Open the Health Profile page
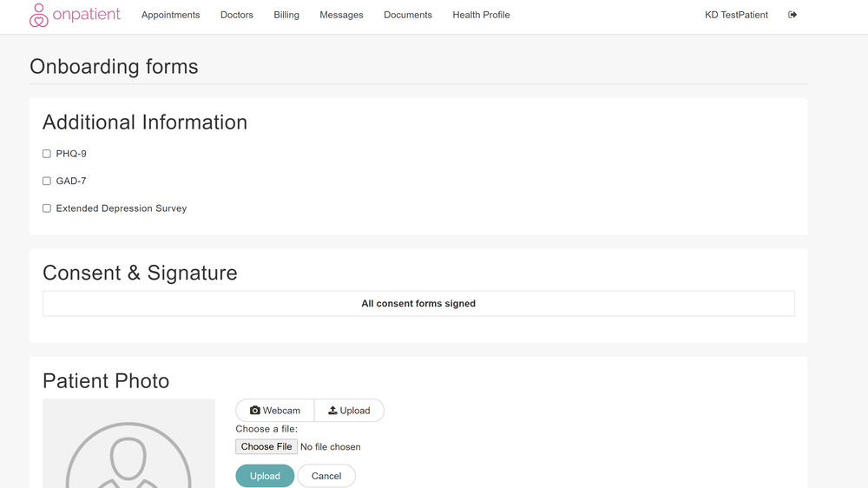The height and width of the screenshot is (488, 868). pos(481,15)
